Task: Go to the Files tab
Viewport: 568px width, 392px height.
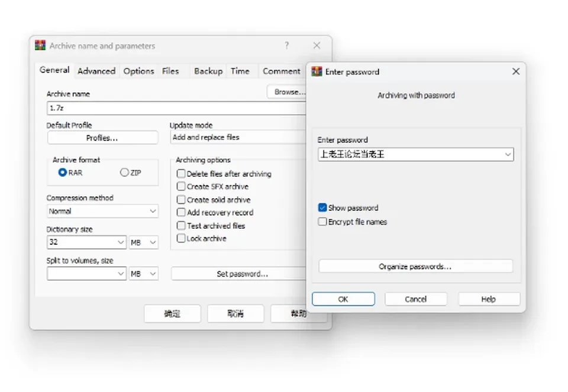Action: (x=170, y=71)
